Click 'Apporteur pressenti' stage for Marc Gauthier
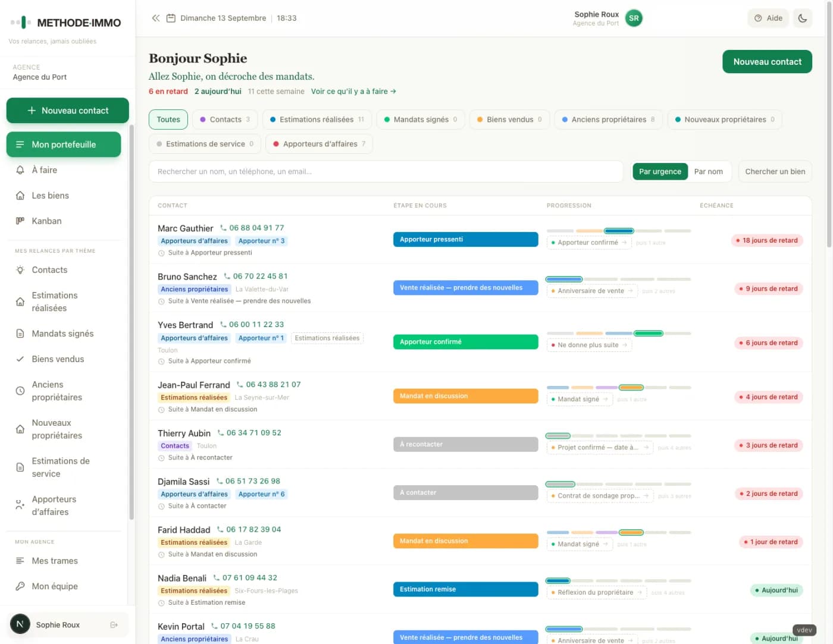This screenshot has height=644, width=833. click(465, 240)
